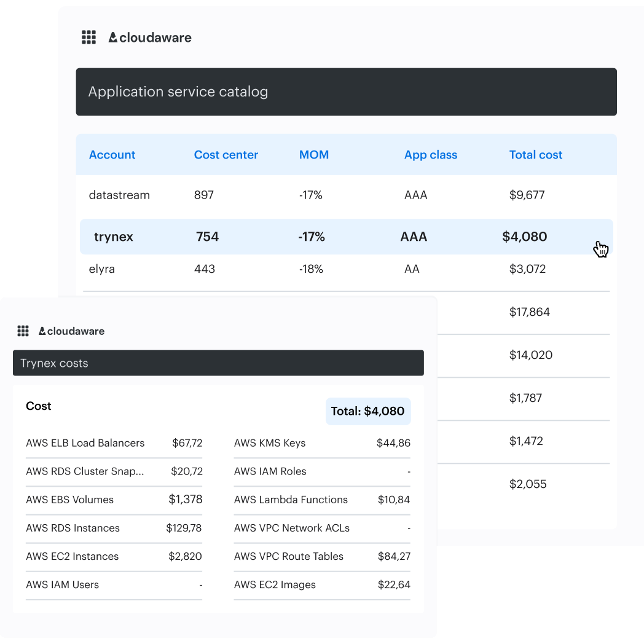Click the $17,864 total cost row

529,312
